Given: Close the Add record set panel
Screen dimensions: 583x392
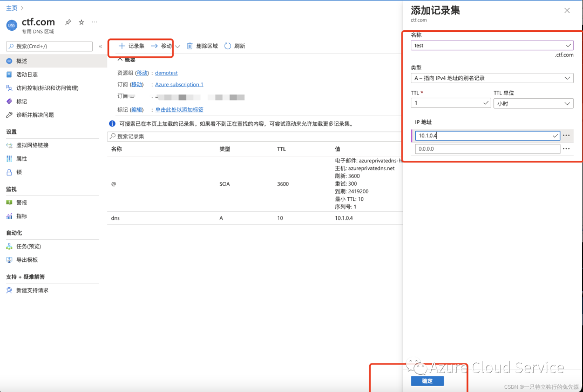Looking at the screenshot, I should click(567, 10).
